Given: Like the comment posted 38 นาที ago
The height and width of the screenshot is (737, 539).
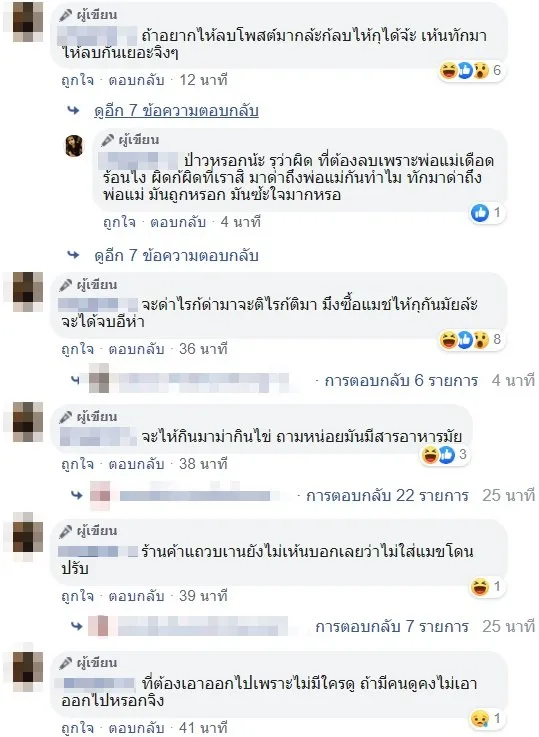Looking at the screenshot, I should 78,464.
